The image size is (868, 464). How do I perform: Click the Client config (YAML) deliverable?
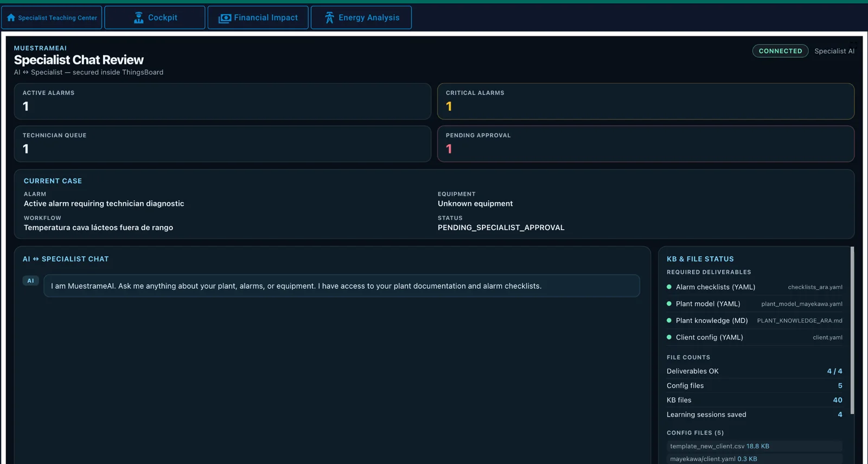pyautogui.click(x=754, y=338)
